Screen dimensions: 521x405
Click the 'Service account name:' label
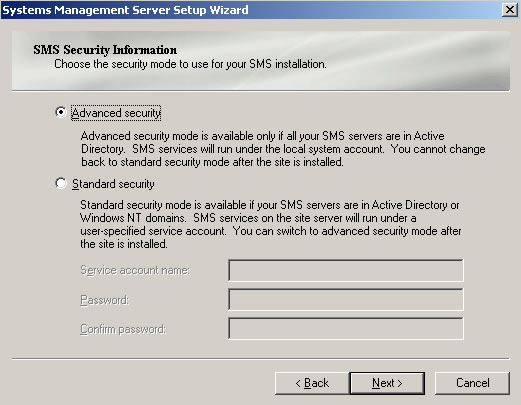pos(135,270)
